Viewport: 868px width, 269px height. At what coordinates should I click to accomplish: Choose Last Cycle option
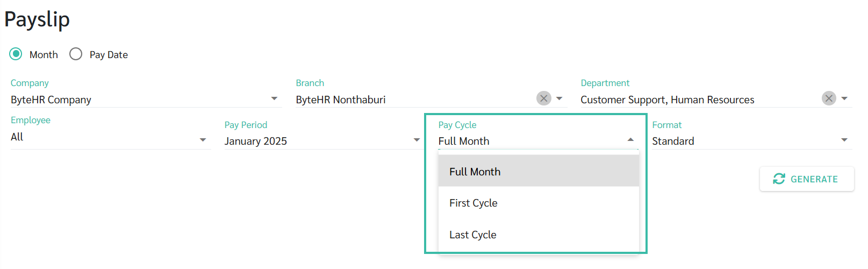[x=473, y=235]
